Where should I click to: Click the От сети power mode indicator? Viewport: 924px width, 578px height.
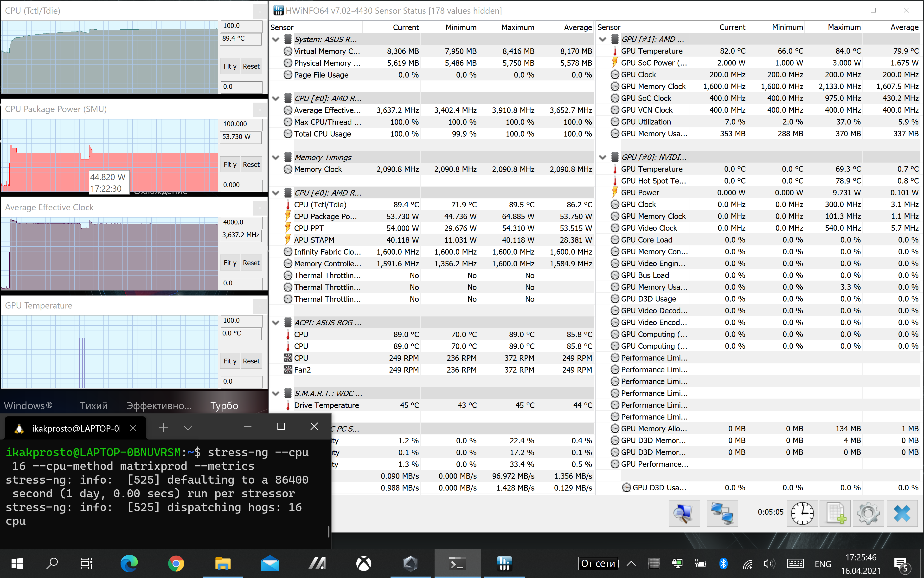(x=598, y=564)
